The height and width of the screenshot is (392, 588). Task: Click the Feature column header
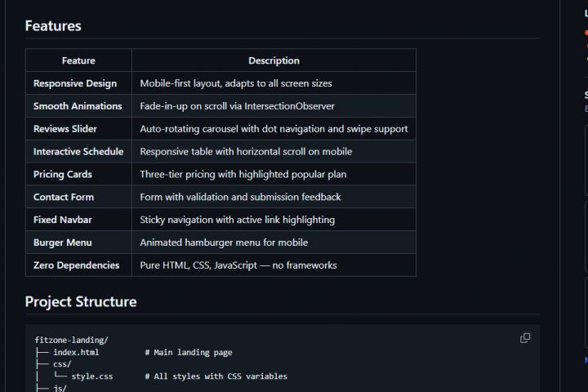tap(78, 60)
